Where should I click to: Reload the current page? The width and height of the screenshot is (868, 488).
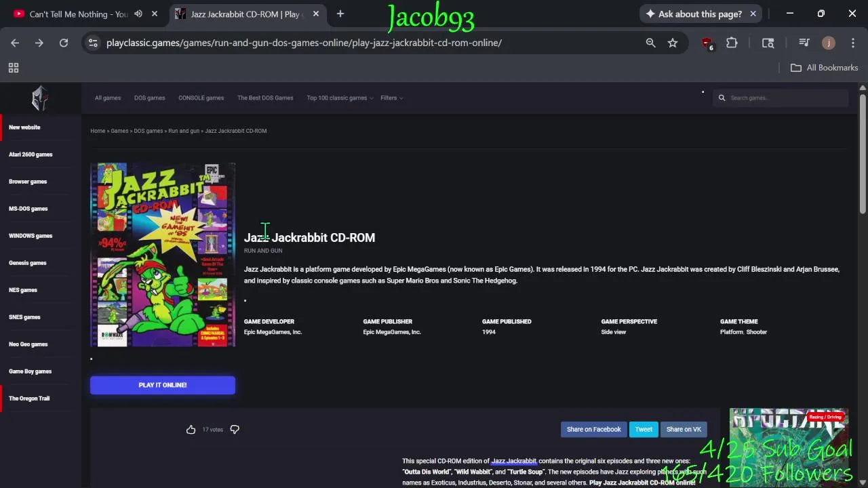(x=64, y=43)
